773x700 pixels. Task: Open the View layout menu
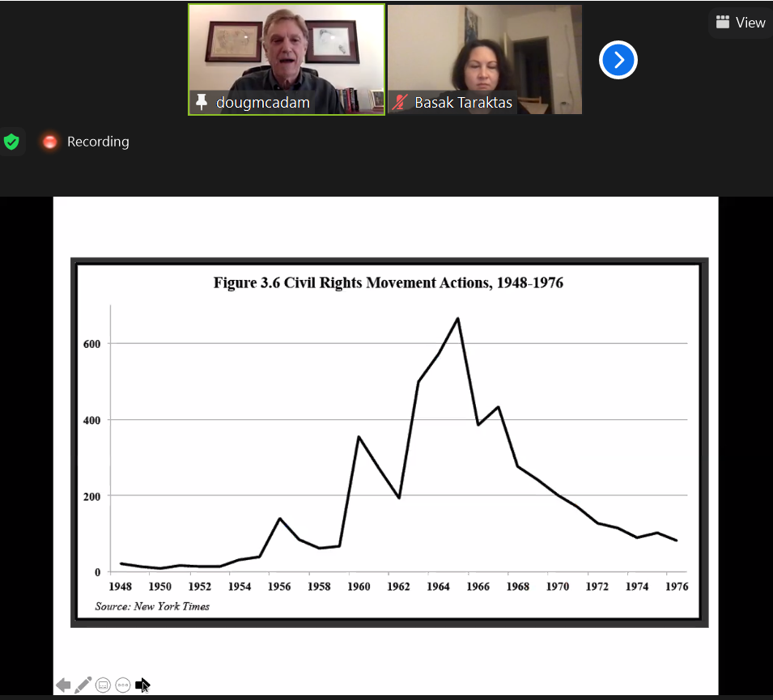[740, 23]
